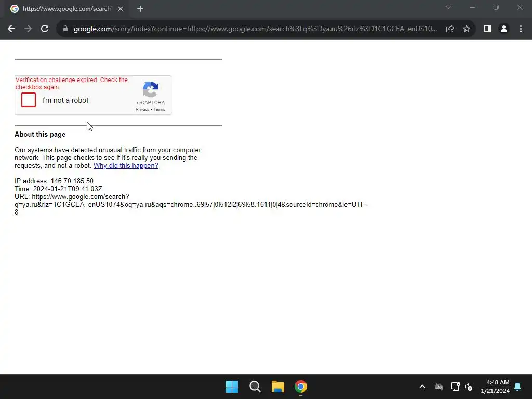532x399 pixels.
Task: Click the OneDrive cloud tray icon
Action: tap(439, 387)
